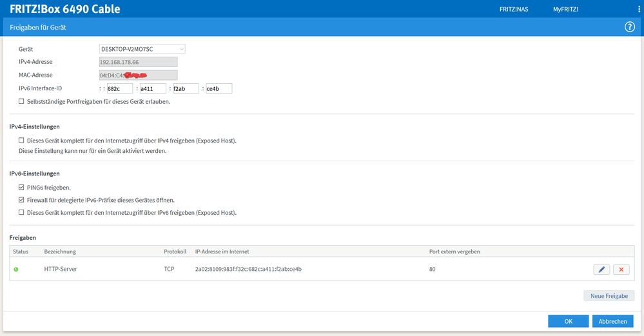Screen dimensions: 644x336
Task: Click the OK button
Action: pos(568,321)
